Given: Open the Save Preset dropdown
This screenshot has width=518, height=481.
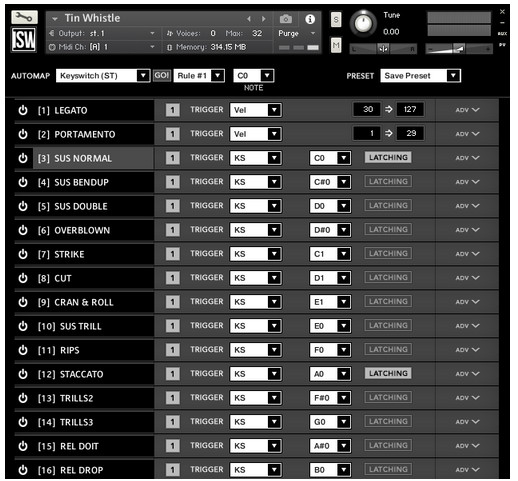Looking at the screenshot, I should coord(420,76).
